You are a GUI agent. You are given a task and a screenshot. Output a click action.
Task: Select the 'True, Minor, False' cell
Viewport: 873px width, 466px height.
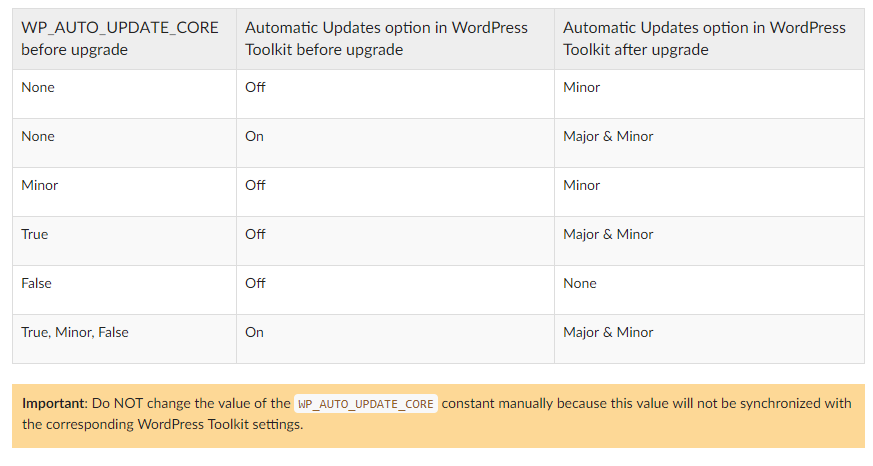tap(75, 332)
